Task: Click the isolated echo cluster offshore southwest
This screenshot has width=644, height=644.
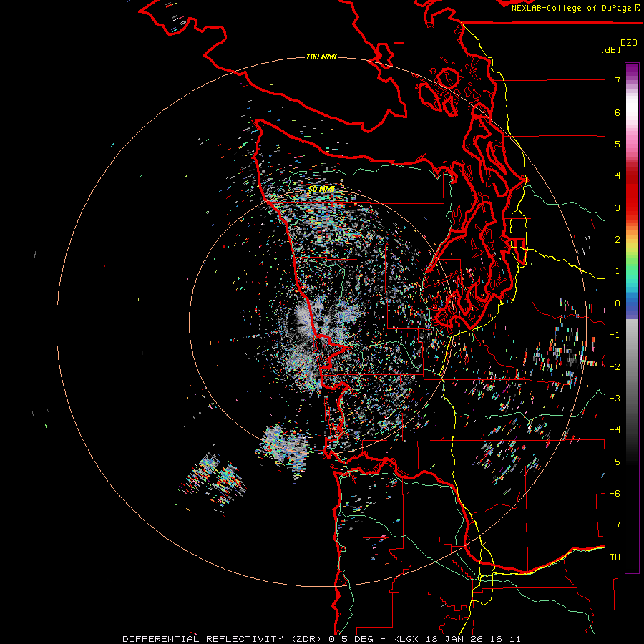Action: (x=213, y=481)
